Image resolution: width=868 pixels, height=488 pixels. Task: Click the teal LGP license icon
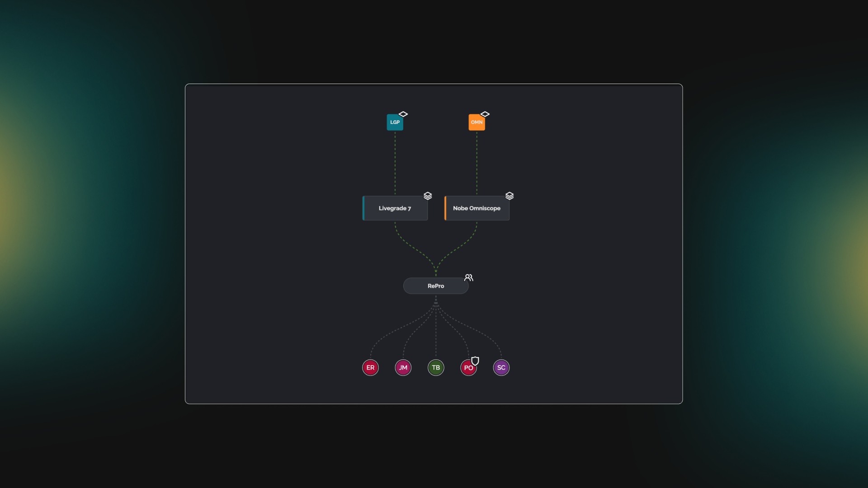tap(394, 122)
